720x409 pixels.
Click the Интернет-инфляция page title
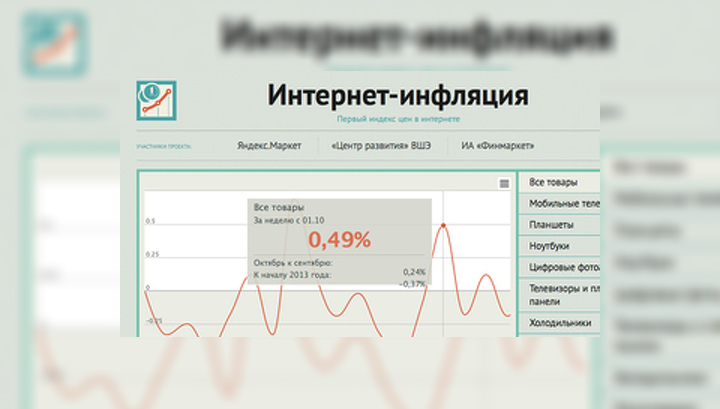click(398, 95)
